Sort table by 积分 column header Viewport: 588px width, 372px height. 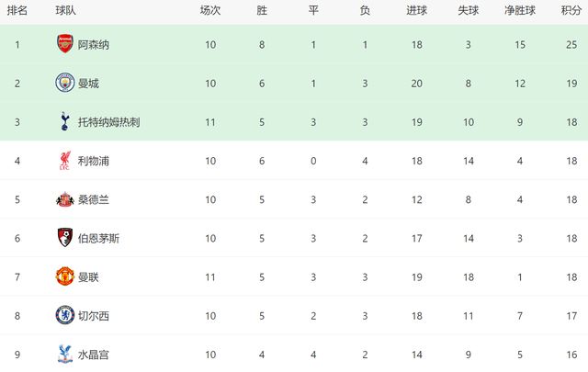[x=570, y=11]
